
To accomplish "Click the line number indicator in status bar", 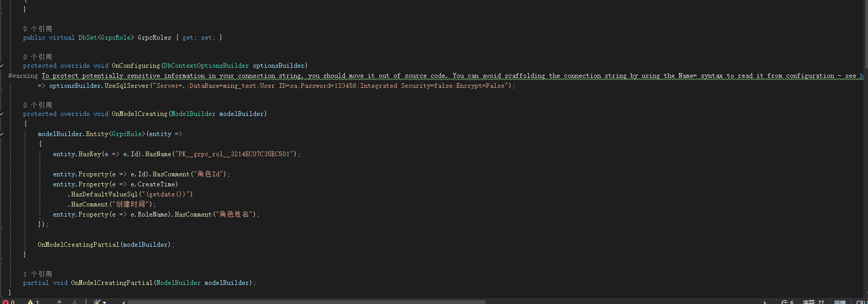I will (787, 302).
